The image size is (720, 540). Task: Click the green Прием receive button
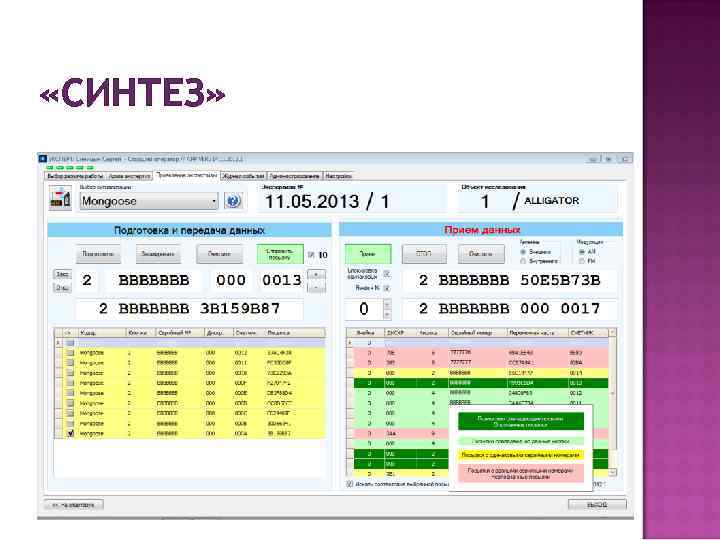point(368,254)
